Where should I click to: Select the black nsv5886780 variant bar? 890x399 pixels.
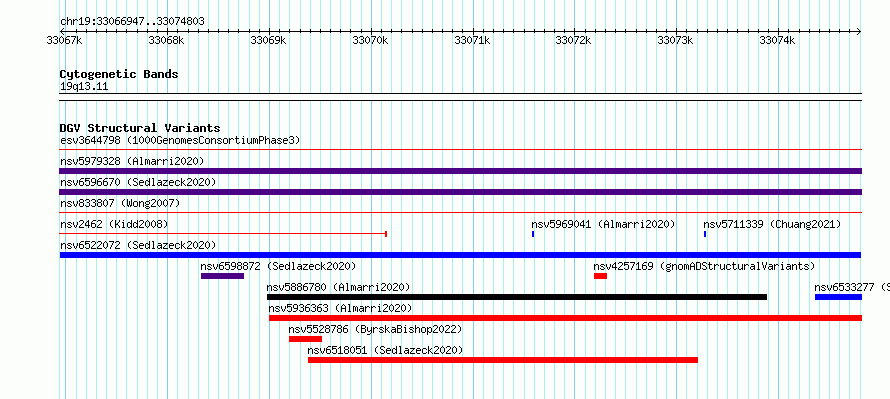pyautogui.click(x=517, y=297)
